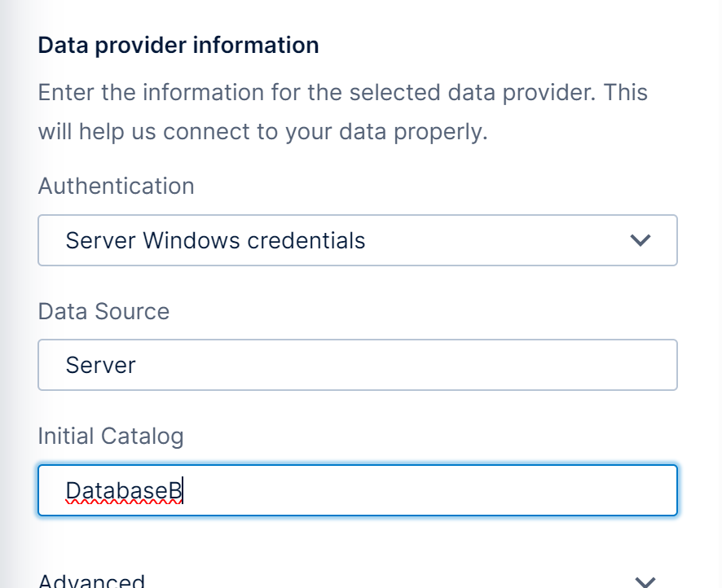Click the 'Data Source' field label
This screenshot has width=722, height=588.
103,311
